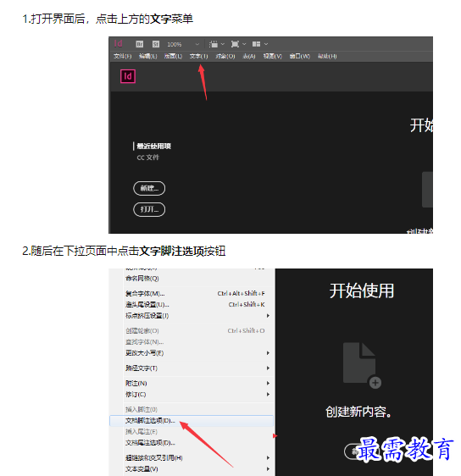The width and height of the screenshot is (461, 476).
Task: Choose 避头尾设置(U)... menu entry
Action: tap(192, 304)
